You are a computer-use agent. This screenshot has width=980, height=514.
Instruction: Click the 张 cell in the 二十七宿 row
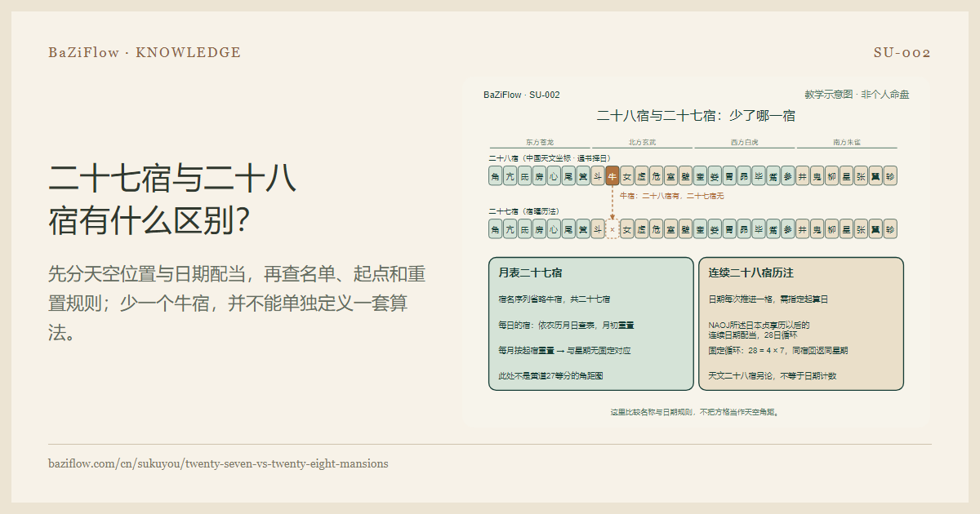tap(861, 229)
